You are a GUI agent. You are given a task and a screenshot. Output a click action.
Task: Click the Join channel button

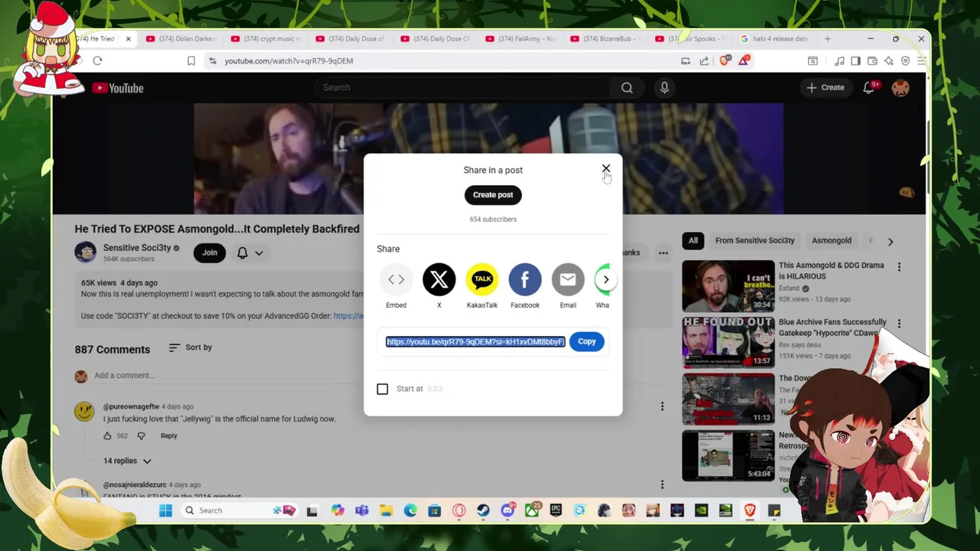(209, 253)
